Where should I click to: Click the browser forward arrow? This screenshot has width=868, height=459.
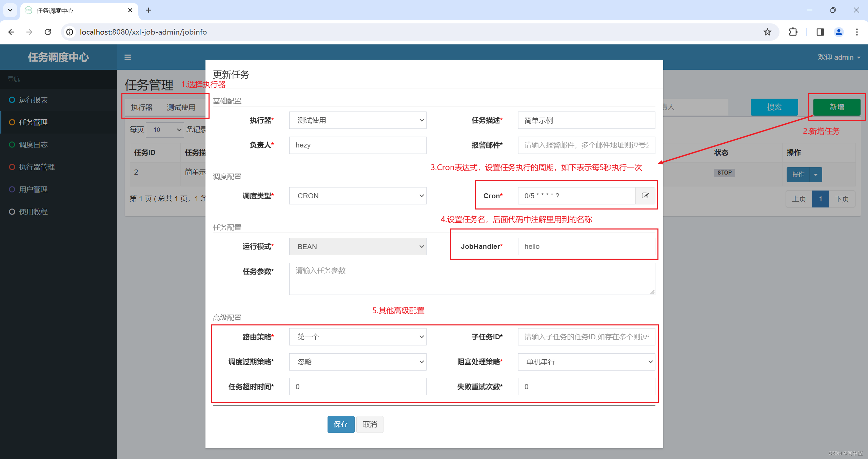point(29,32)
